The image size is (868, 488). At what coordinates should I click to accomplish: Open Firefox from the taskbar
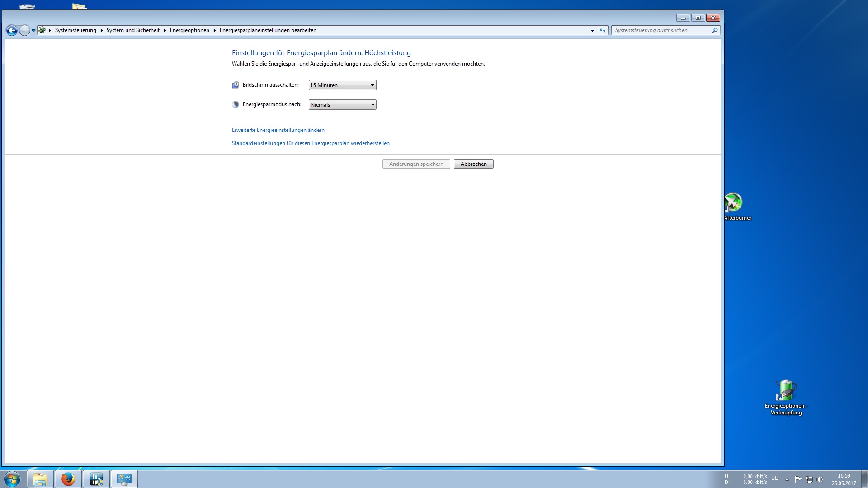pos(68,479)
